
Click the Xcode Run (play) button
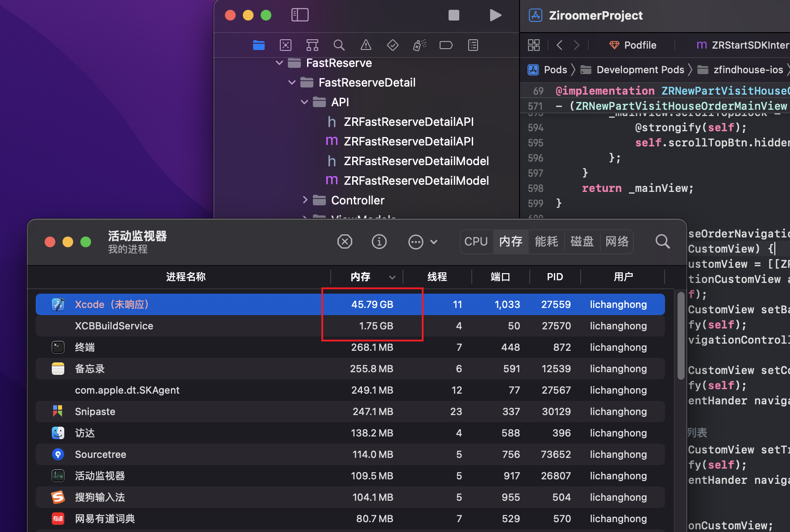(495, 15)
